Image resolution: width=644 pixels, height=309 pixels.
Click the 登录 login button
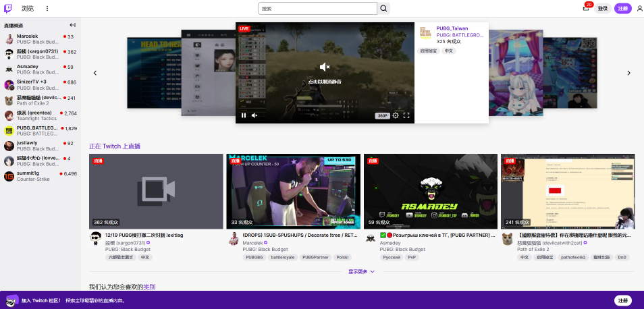point(602,9)
